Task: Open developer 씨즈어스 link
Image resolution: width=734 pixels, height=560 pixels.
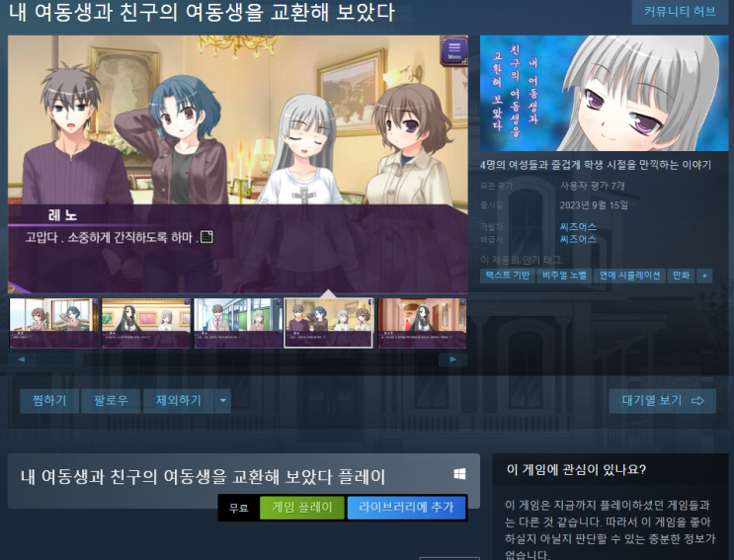Action: pyautogui.click(x=578, y=227)
